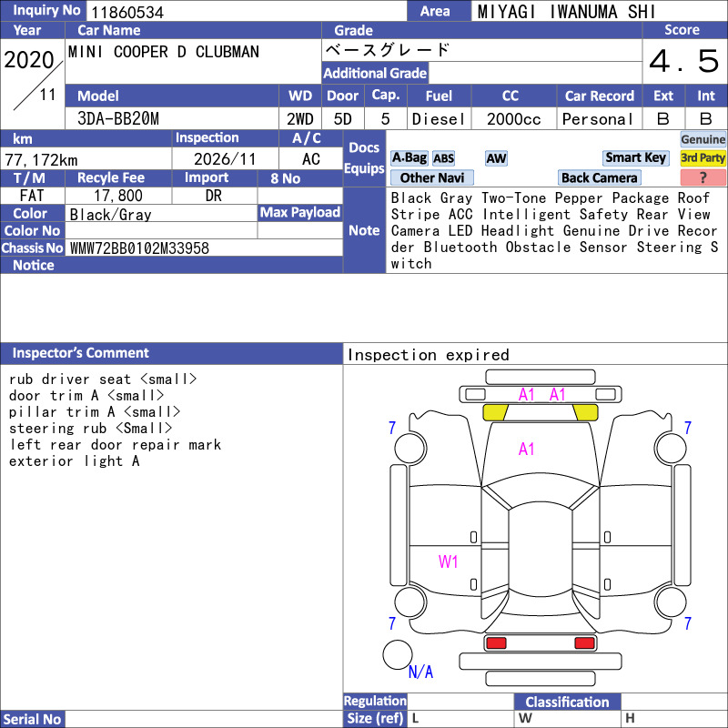
Task: Click the Genuine tag
Action: (x=703, y=139)
